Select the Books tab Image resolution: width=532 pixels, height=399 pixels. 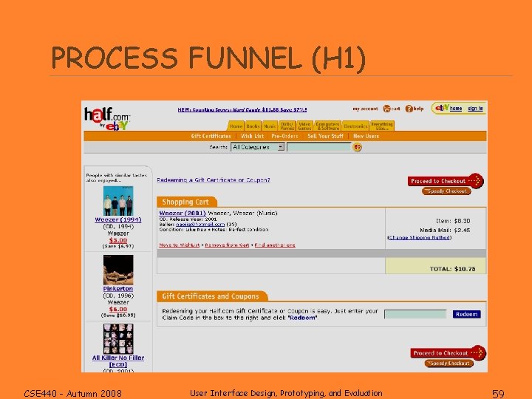coord(253,126)
